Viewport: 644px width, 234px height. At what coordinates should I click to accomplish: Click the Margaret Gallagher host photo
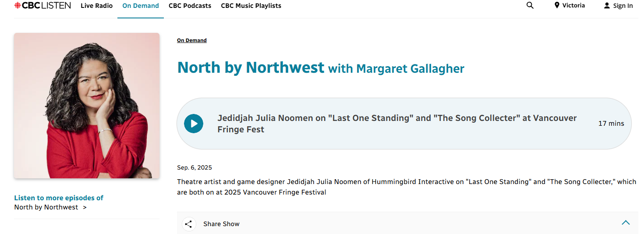click(87, 106)
